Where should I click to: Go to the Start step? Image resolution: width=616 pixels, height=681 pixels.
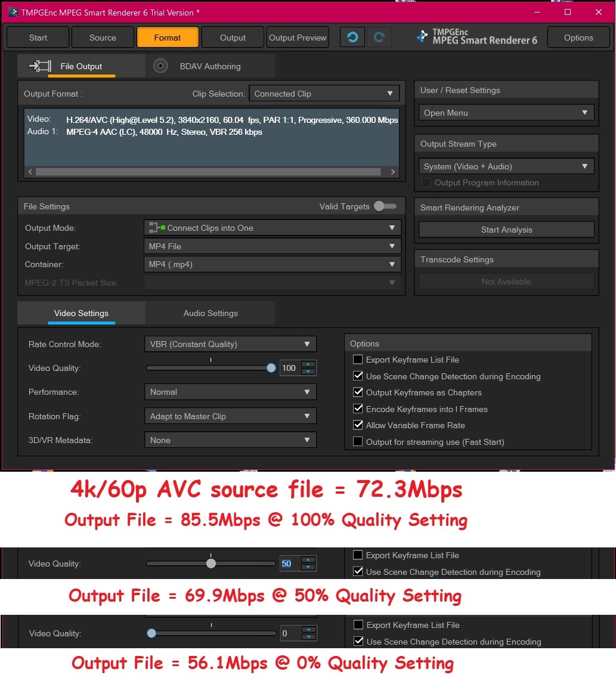tap(38, 38)
